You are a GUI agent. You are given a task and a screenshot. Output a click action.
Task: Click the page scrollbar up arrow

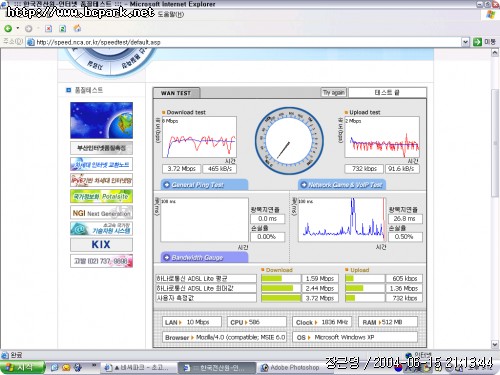tap(495, 53)
